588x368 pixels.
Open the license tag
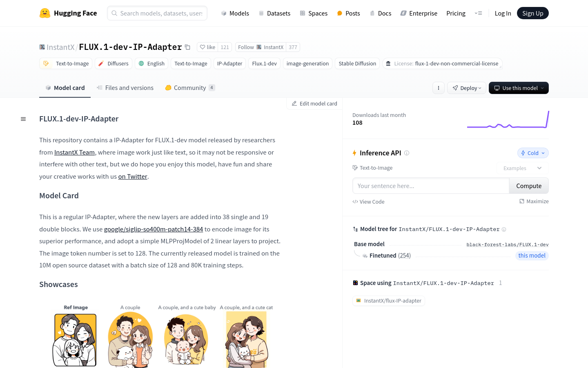click(x=442, y=63)
